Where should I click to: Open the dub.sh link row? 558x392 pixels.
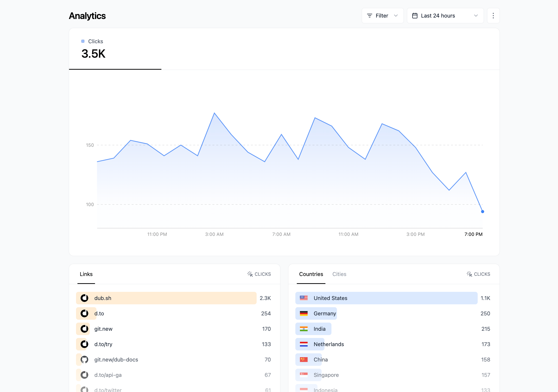click(166, 298)
